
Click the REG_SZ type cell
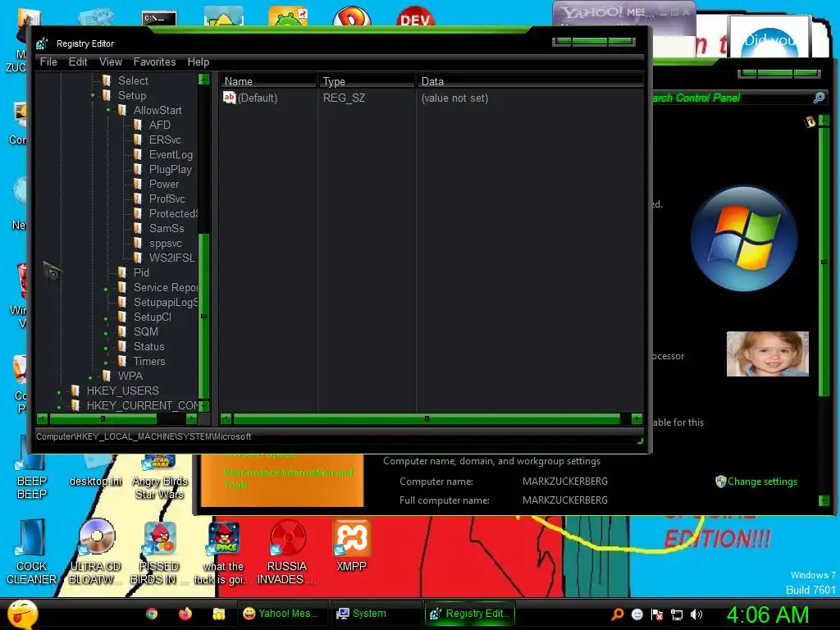344,98
